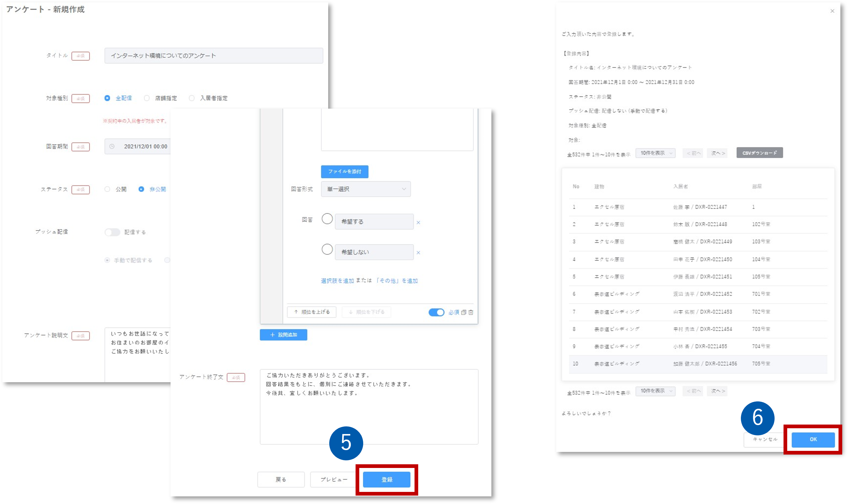Remove the 希望しない answer option

[x=418, y=253]
